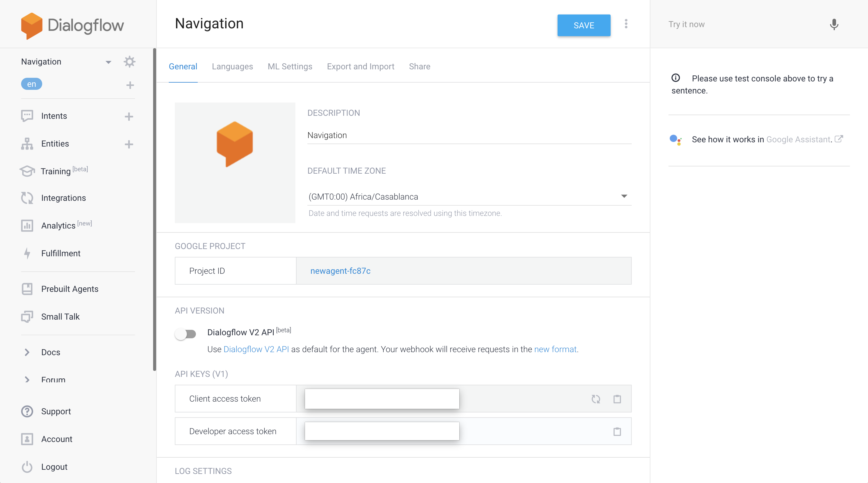Open the Navigation agent selector dropdown

click(x=108, y=62)
